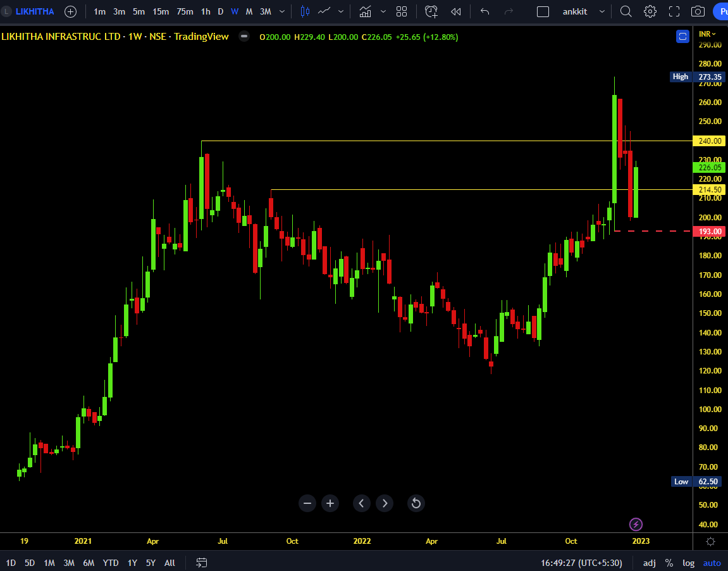Image resolution: width=728 pixels, height=571 pixels.
Task: Show All data range
Action: tap(170, 563)
